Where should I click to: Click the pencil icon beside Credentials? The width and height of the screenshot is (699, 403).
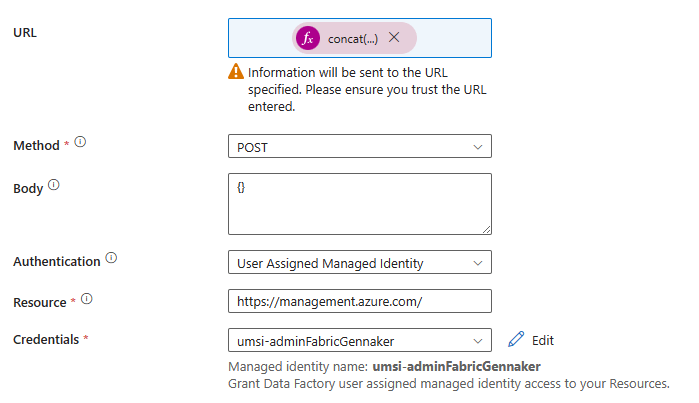516,340
